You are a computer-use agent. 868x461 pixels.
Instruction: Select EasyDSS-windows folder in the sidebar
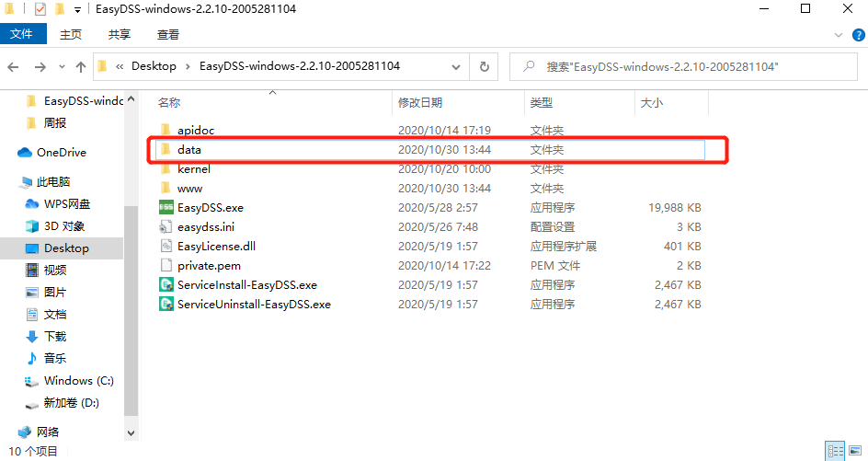74,101
